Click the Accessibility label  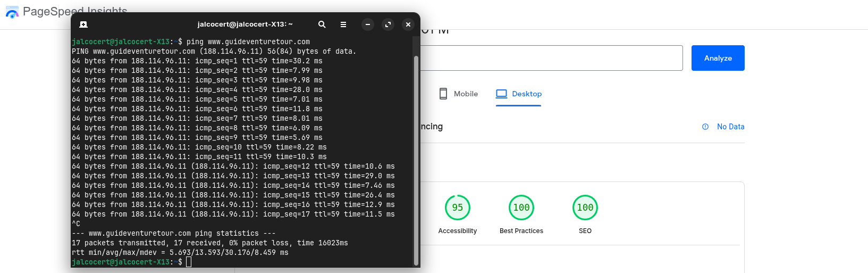point(458,231)
